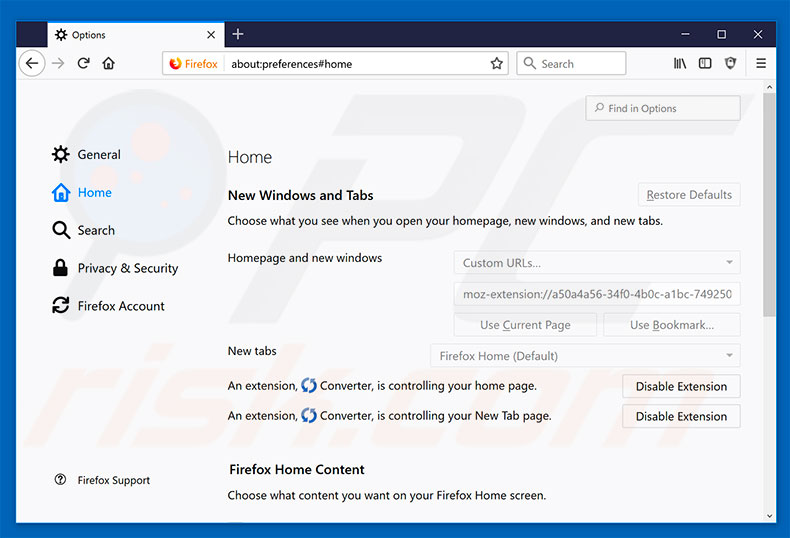Close the Options tab
The width and height of the screenshot is (790, 538).
tap(211, 35)
